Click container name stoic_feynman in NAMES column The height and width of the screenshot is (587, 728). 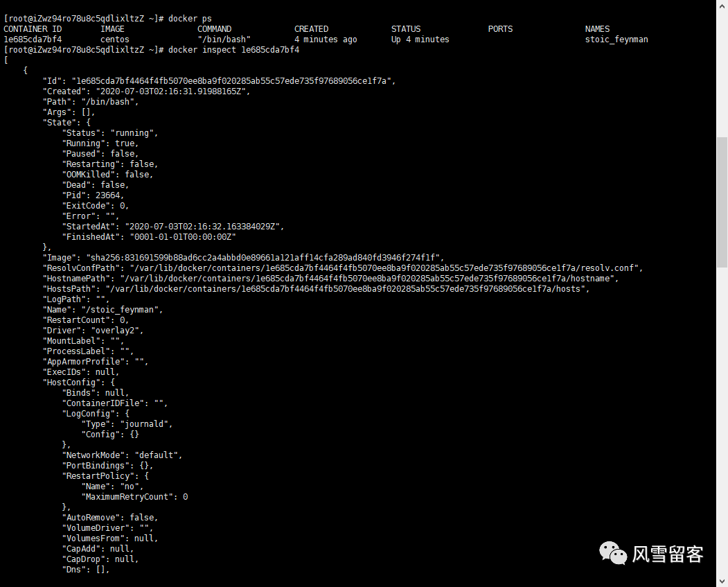(616, 40)
